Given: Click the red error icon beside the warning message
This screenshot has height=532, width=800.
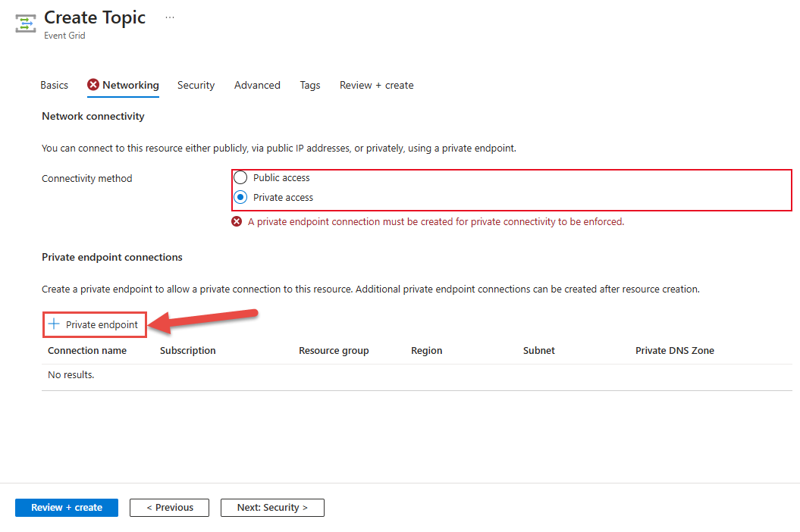Looking at the screenshot, I should point(236,221).
